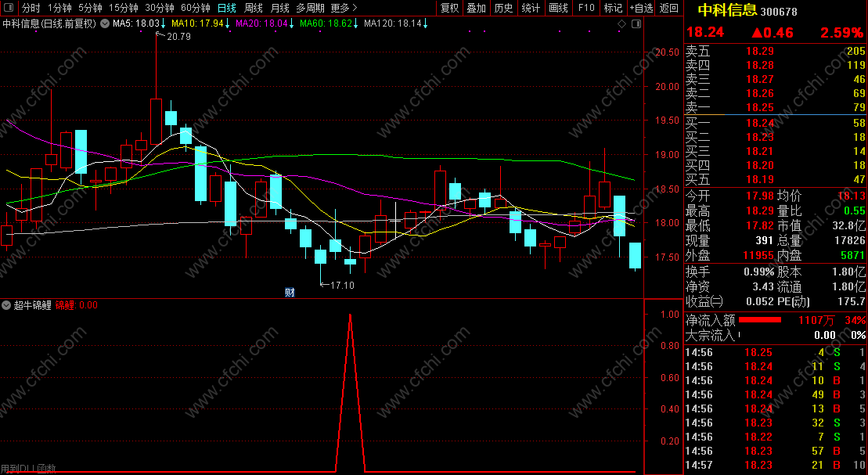Select the 5分钟 period
This screenshot has width=868, height=475.
tap(90, 8)
